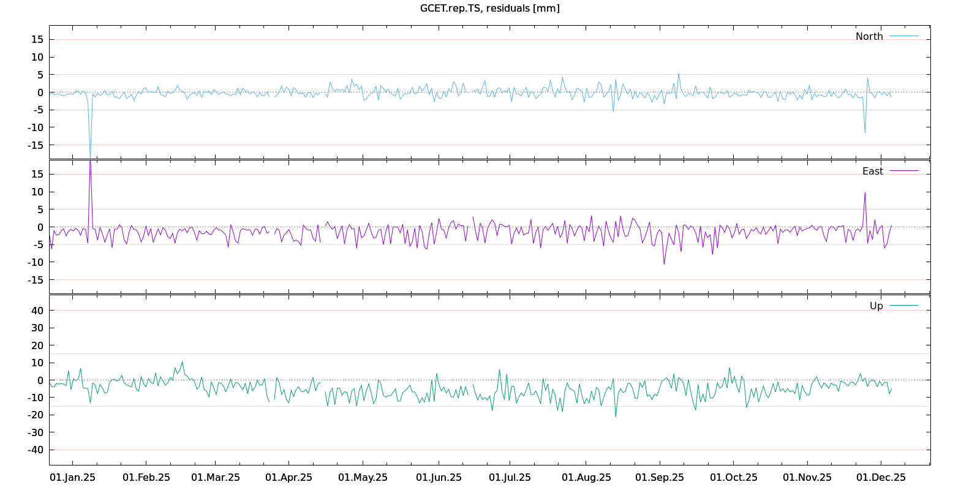
Task: Click the 01.Oct.25 date label
Action: point(733,477)
